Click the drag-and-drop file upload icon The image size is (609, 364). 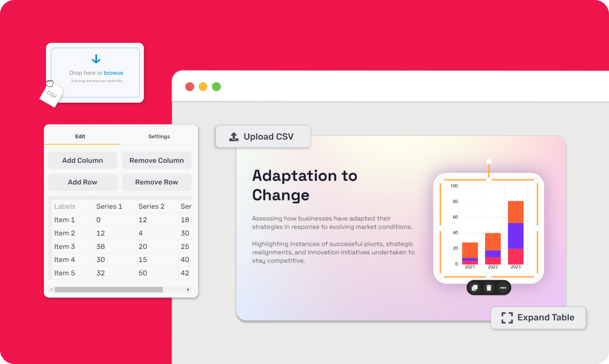(x=96, y=59)
